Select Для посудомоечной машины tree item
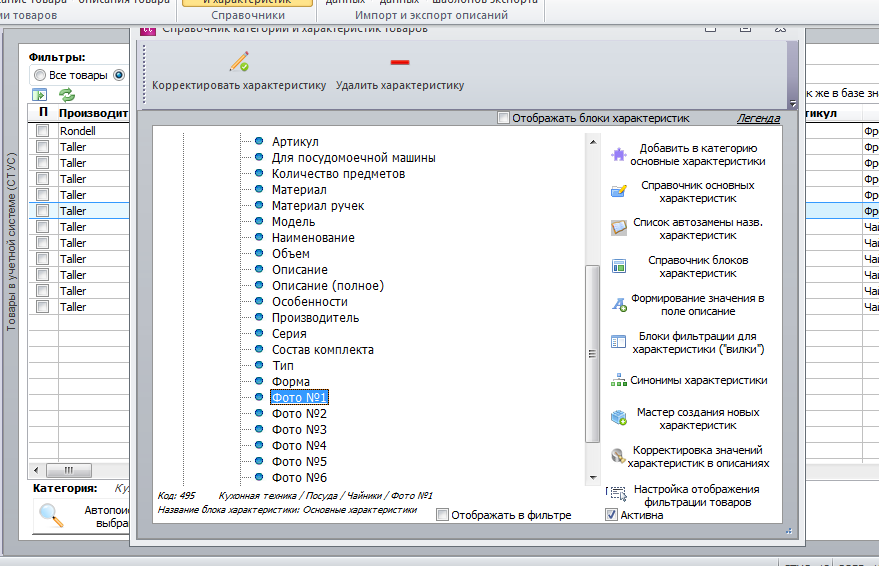Viewport: 879px width, 566px height. (x=354, y=157)
